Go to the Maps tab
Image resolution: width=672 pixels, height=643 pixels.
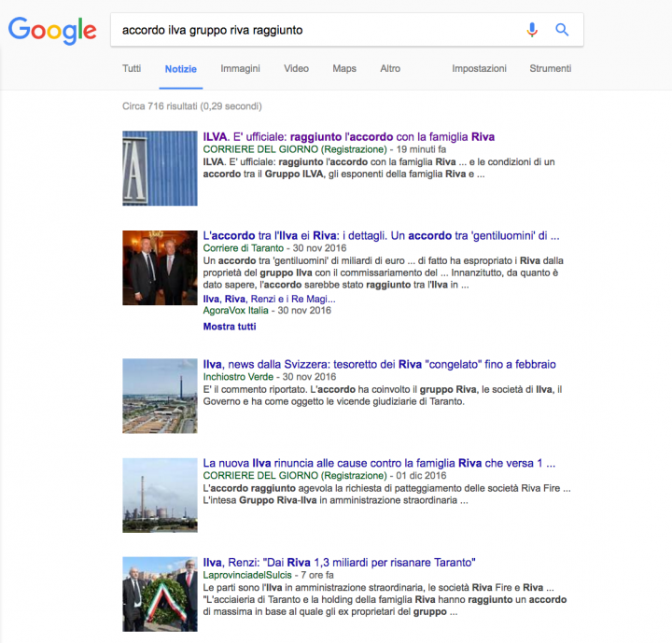(344, 68)
